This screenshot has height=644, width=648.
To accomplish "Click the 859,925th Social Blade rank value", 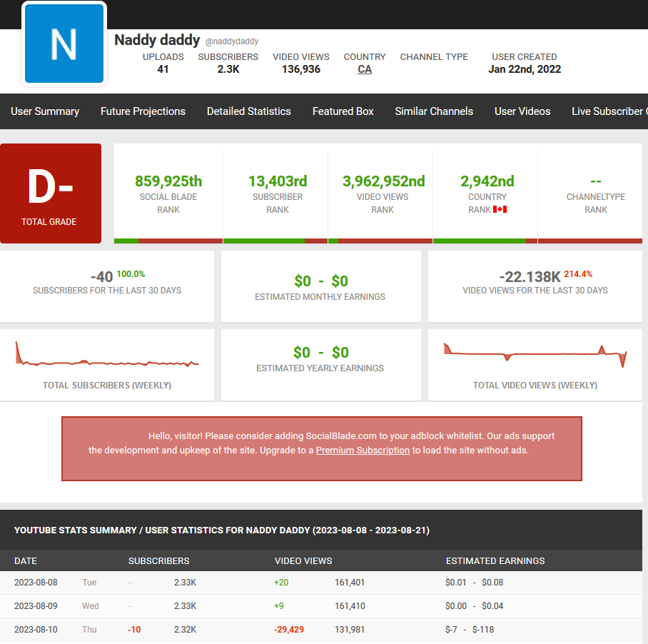I will [168, 181].
